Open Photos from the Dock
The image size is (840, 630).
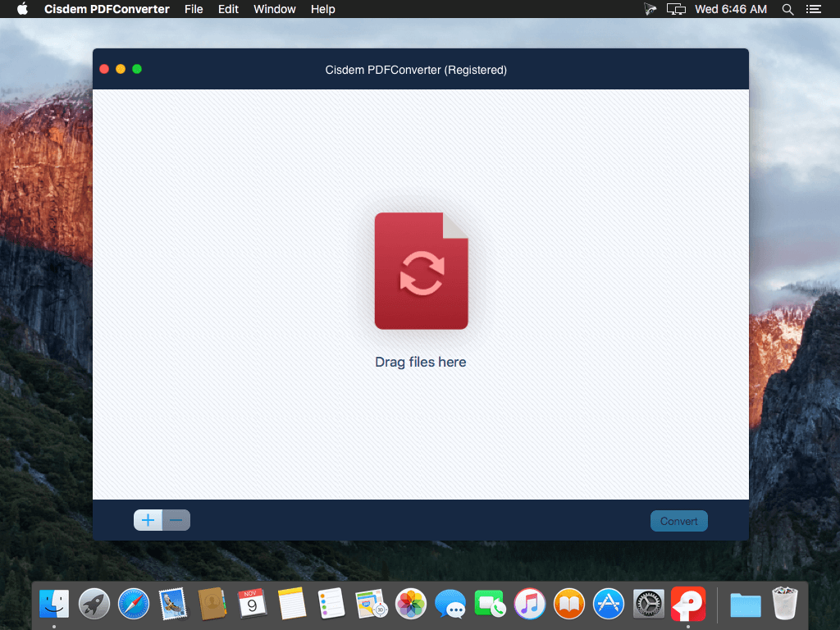411,604
